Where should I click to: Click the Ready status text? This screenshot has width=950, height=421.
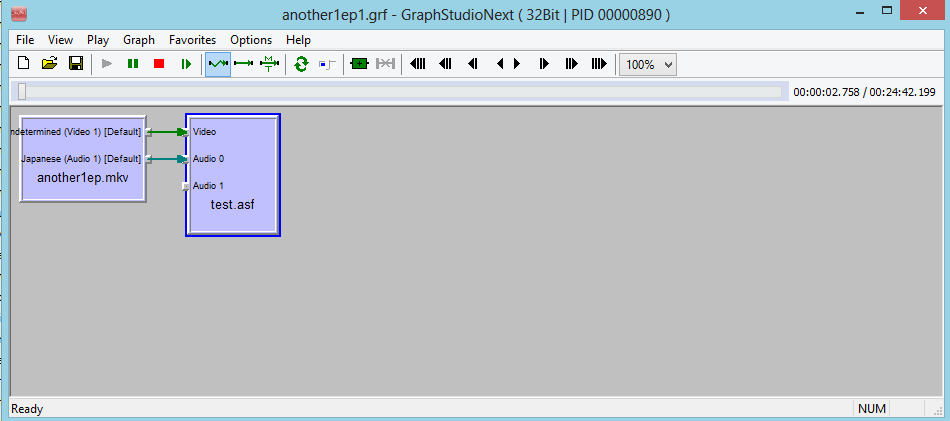27,409
